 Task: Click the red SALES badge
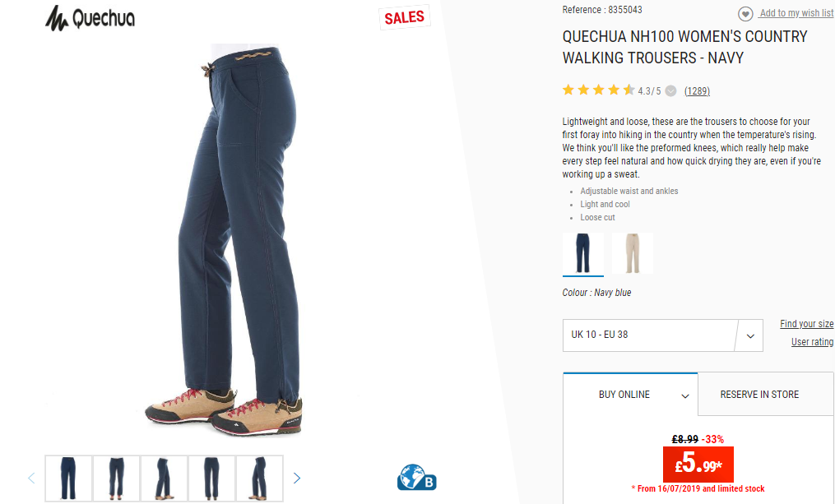click(x=405, y=17)
